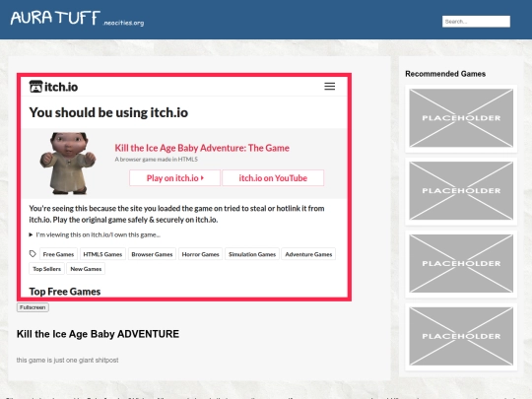The image size is (532, 399).
Task: Focus the Search field in header
Action: pyautogui.click(x=476, y=22)
